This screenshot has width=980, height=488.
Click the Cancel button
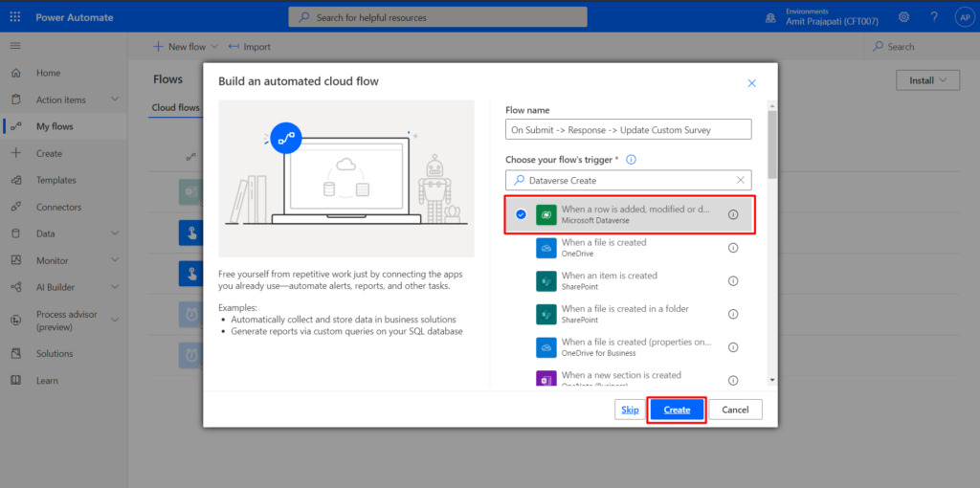735,410
